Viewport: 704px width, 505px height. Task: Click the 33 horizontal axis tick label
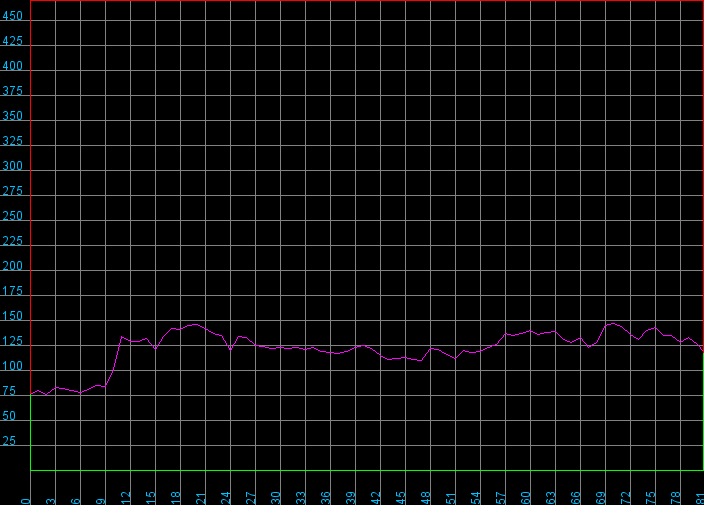(x=301, y=498)
